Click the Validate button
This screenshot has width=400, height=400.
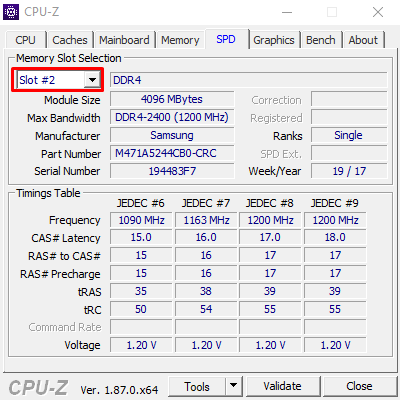[283, 386]
